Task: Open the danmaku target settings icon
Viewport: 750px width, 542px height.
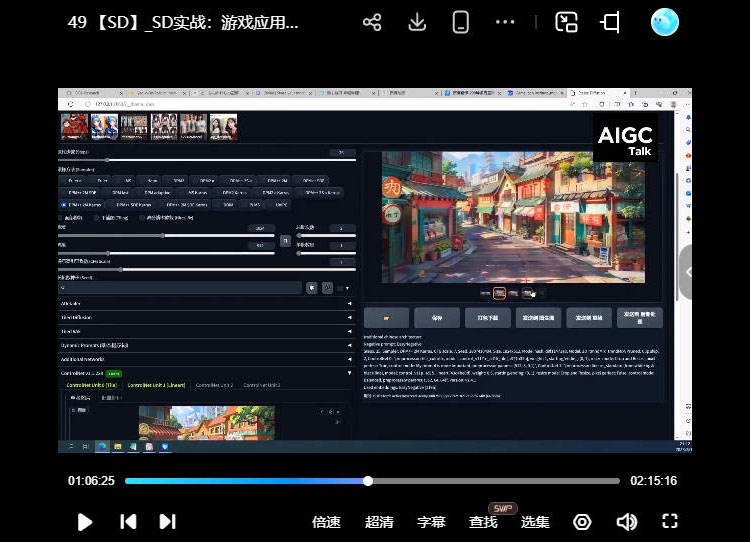Action: tap(582, 521)
